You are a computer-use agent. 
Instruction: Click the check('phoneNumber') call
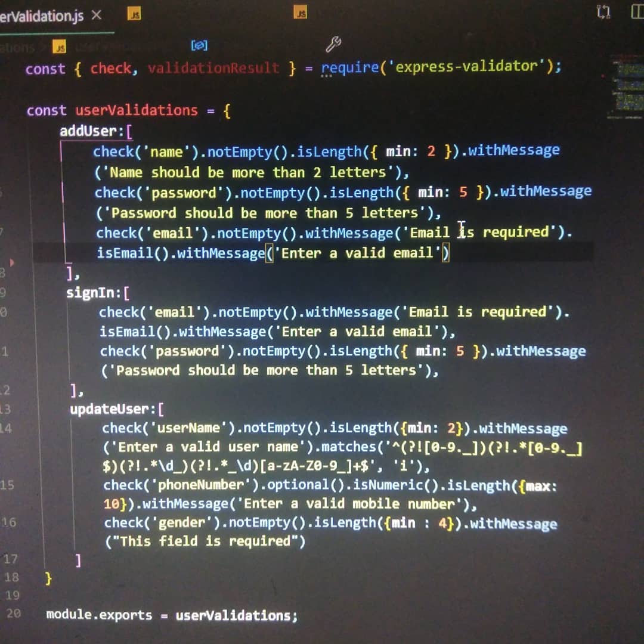[x=181, y=485]
